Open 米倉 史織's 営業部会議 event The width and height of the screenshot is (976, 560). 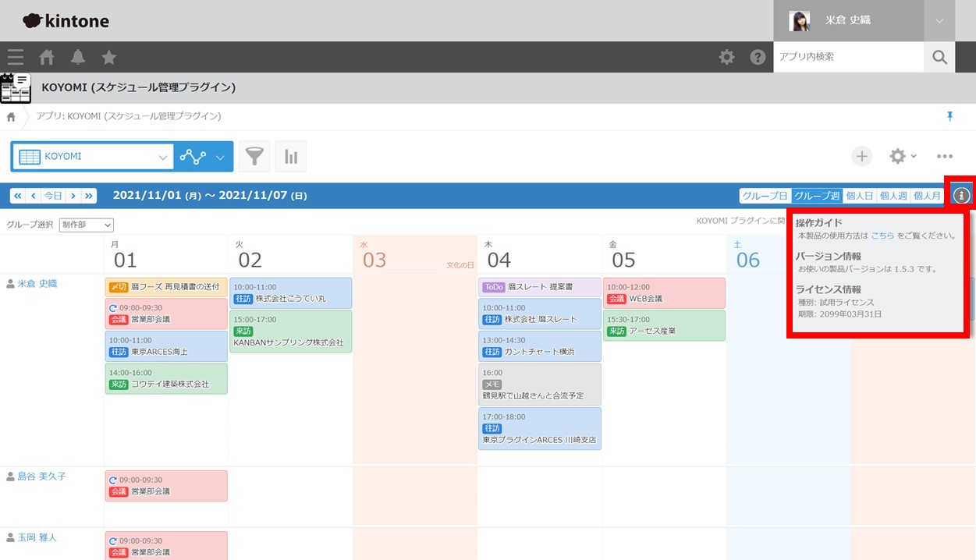pyautogui.click(x=166, y=314)
